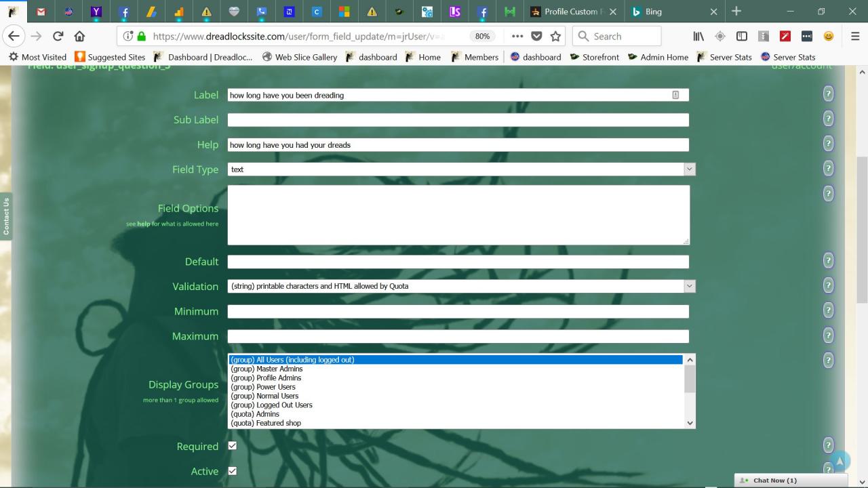
Task: Click into the Sub Label input field
Action: [x=458, y=120]
